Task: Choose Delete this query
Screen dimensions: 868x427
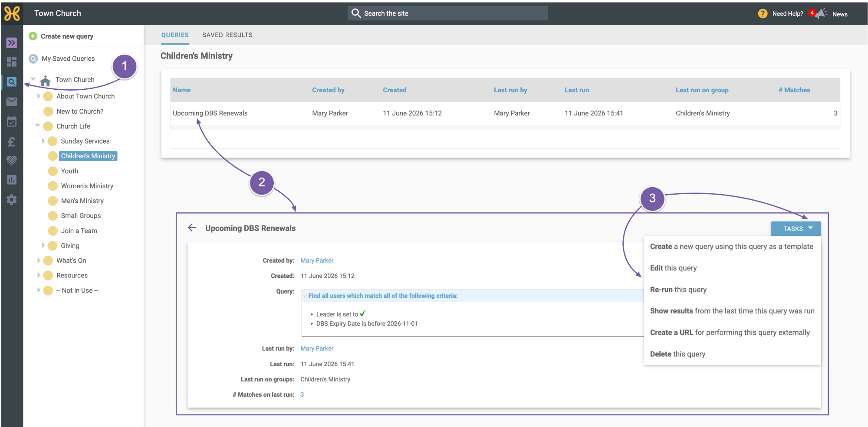Action: coord(677,354)
